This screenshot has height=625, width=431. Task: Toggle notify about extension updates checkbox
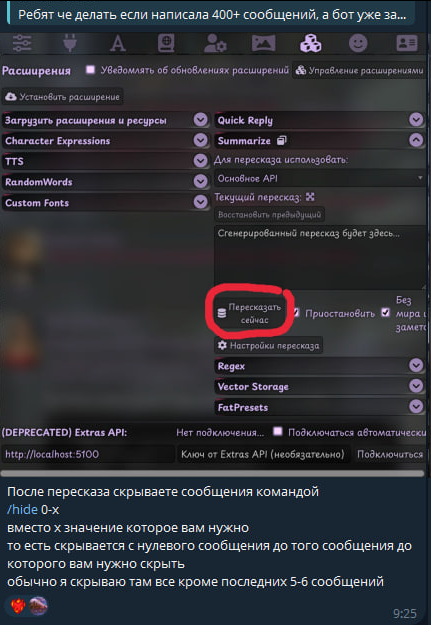(x=91, y=70)
